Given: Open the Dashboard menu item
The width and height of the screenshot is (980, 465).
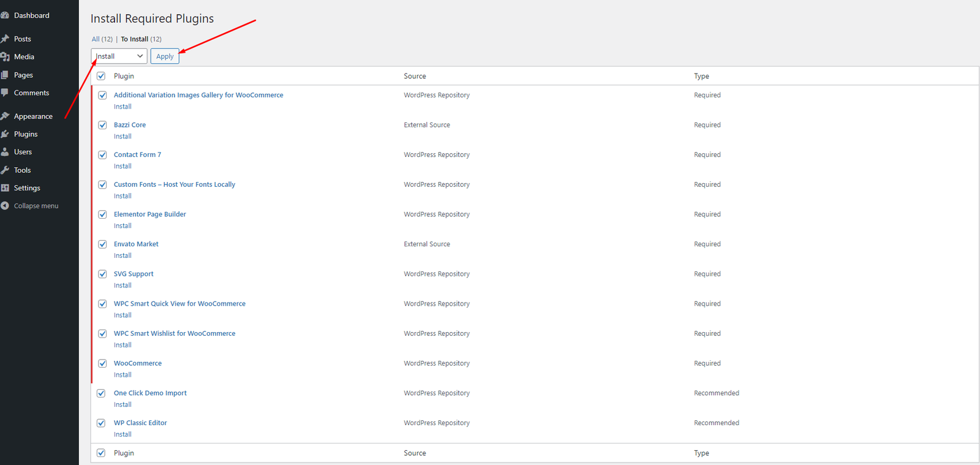Looking at the screenshot, I should [x=32, y=15].
